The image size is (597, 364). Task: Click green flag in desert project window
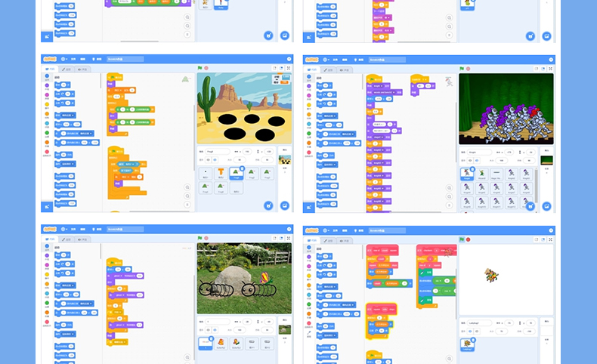(200, 68)
